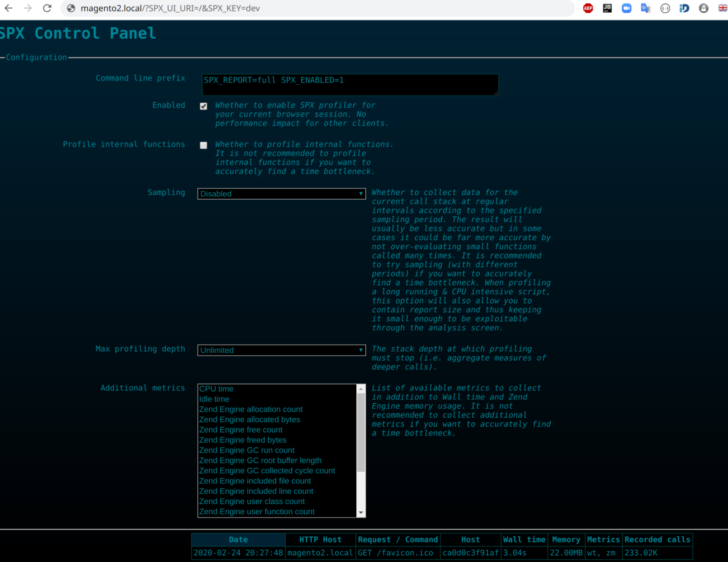
Task: Click the metrics list scrollbar thumb
Action: pos(361,432)
